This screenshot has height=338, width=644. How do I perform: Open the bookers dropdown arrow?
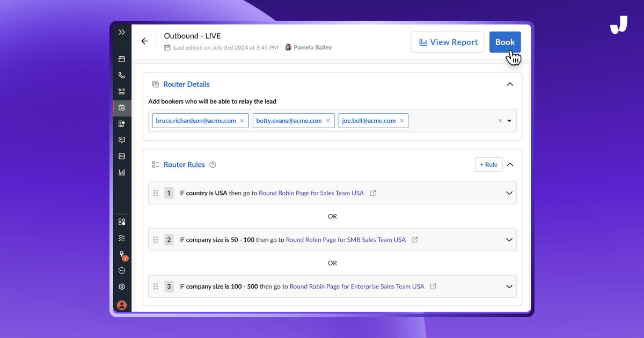(x=509, y=121)
